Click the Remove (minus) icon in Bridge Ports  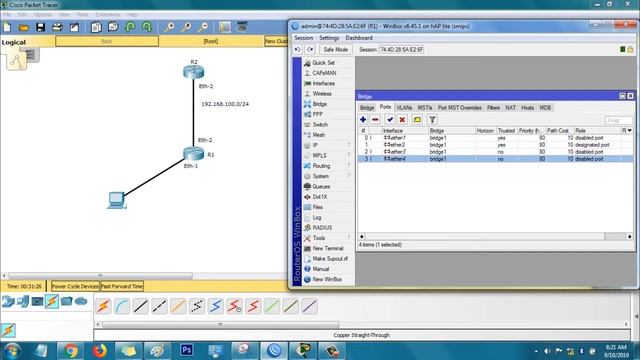(375, 120)
